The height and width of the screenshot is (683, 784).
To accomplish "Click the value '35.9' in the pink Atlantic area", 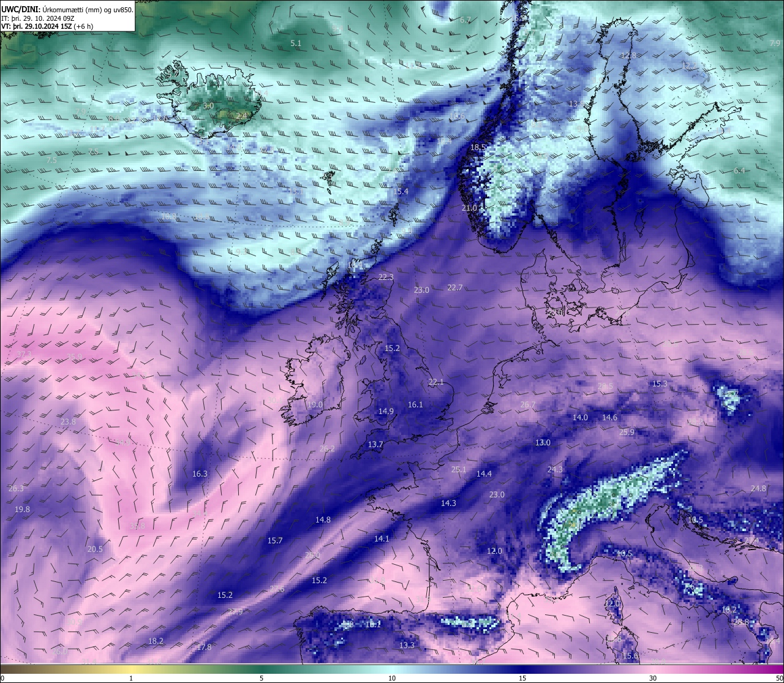I will click(x=74, y=357).
